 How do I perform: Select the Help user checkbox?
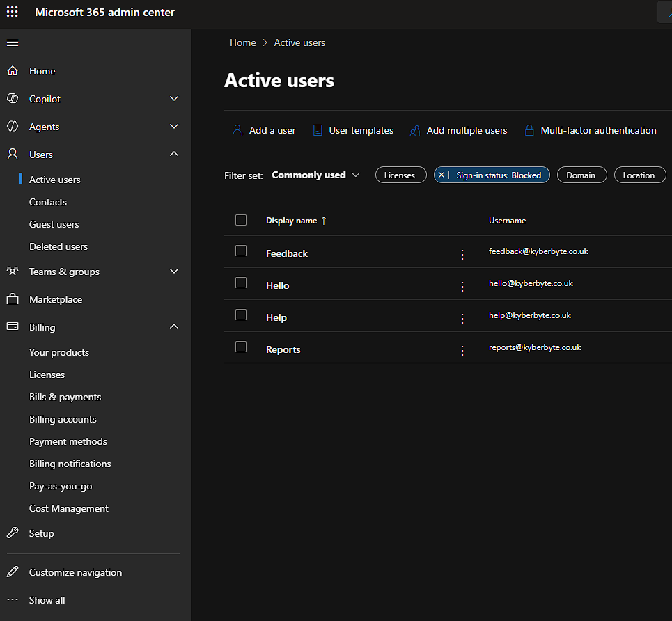[241, 315]
